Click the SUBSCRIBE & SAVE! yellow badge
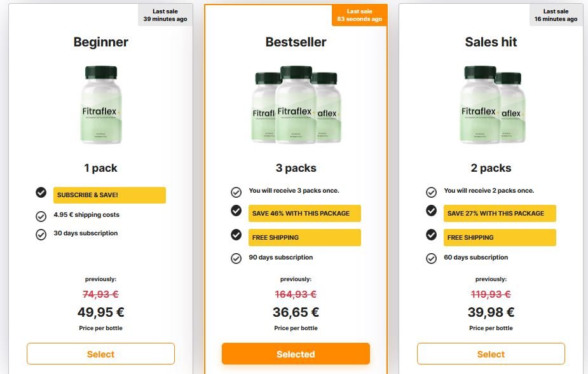This screenshot has width=588, height=374. click(109, 195)
